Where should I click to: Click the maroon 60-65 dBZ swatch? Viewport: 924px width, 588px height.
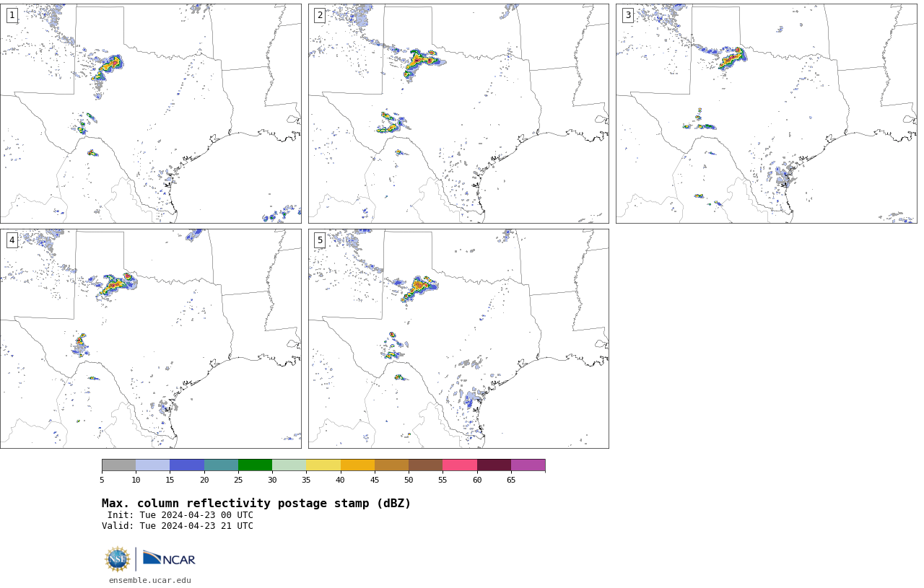[x=494, y=465]
